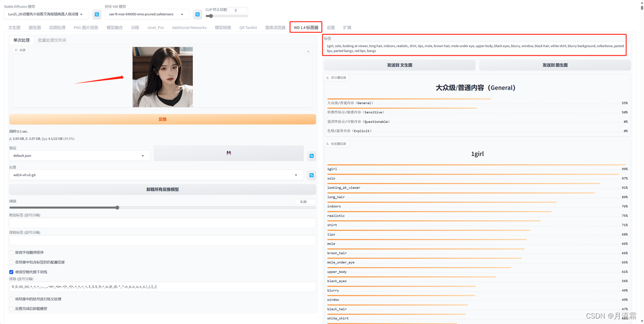The height and width of the screenshot is (324, 644).
Task: Enable 在结果中包含标签的匹配置信度 checkbox
Action: pos(11,262)
